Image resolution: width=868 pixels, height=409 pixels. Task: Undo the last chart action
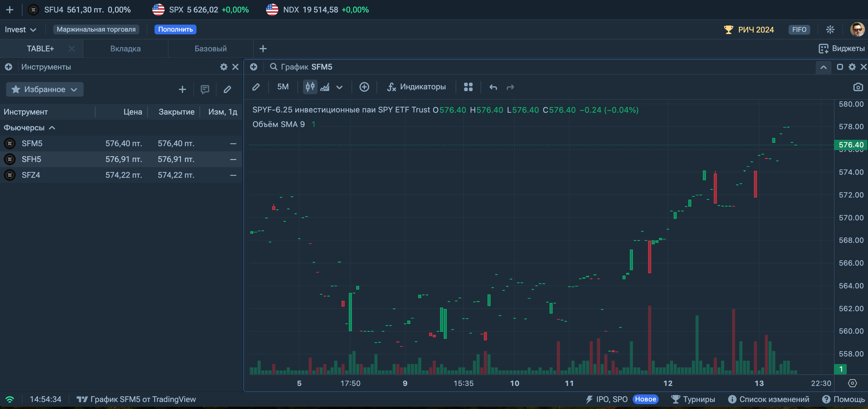pyautogui.click(x=493, y=87)
